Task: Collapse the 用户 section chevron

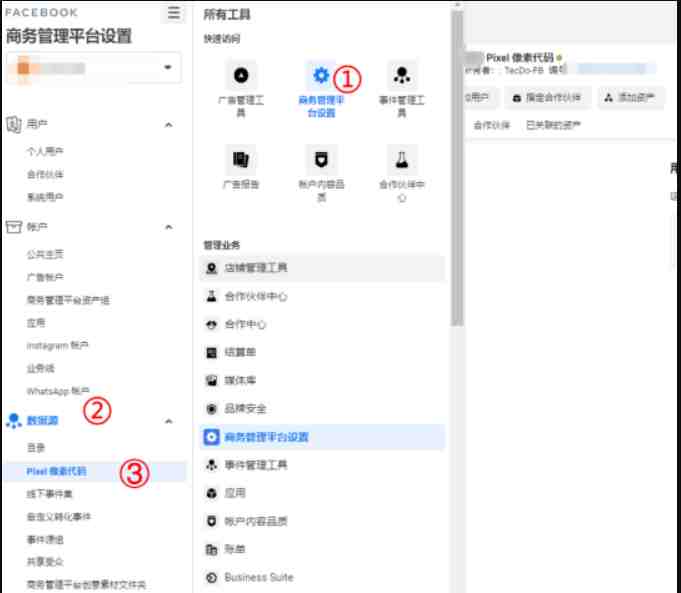Action: 169,125
